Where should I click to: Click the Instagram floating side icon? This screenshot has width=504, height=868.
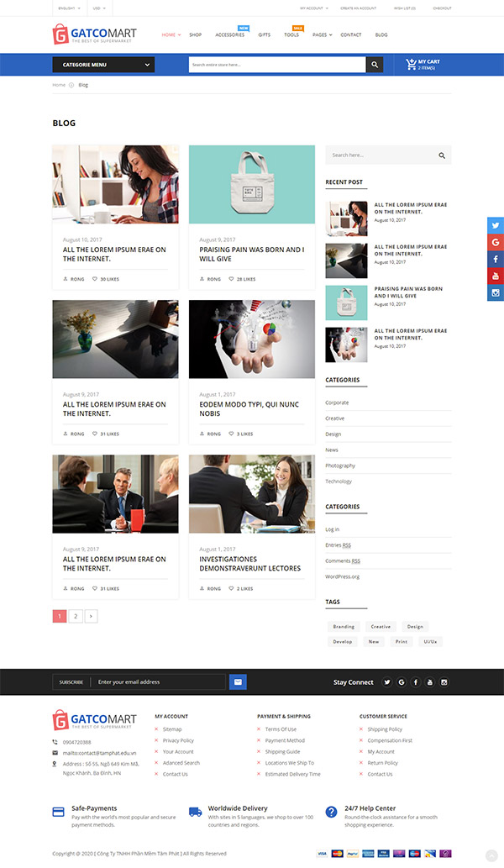pos(496,292)
